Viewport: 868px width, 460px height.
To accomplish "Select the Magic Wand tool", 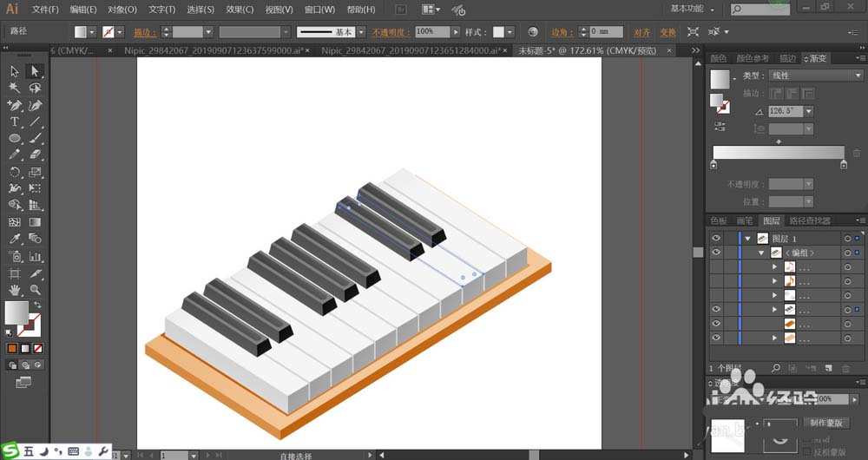I will (15, 88).
